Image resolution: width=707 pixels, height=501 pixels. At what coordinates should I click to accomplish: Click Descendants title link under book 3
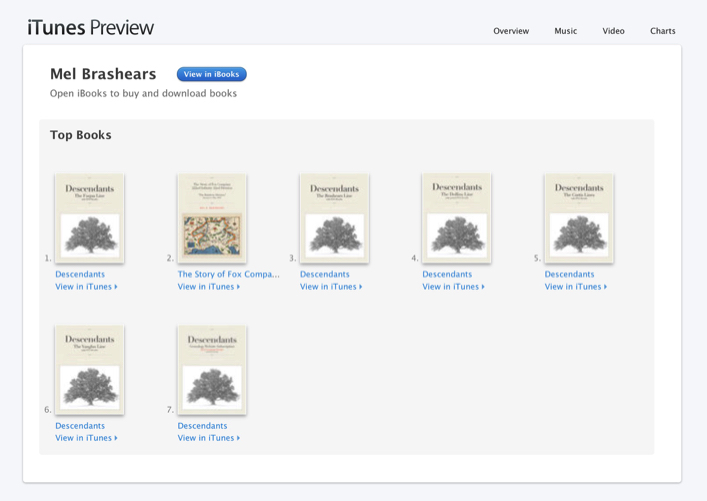coord(325,274)
